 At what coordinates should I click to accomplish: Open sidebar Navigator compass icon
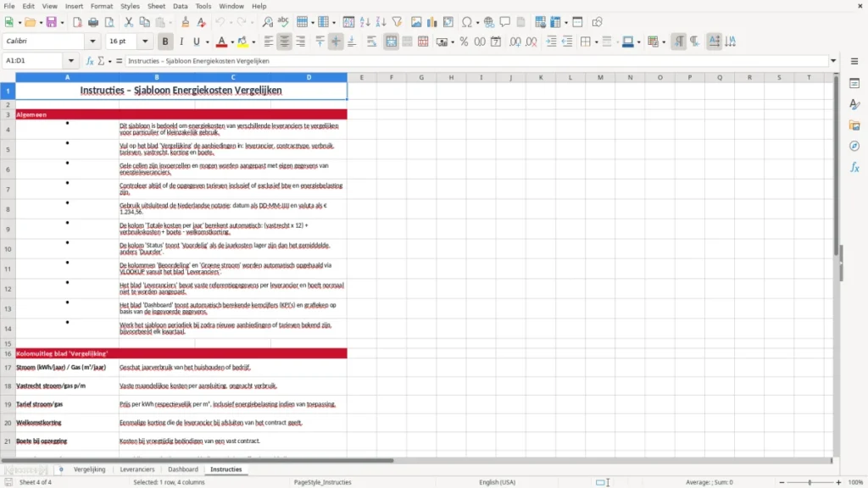coord(854,146)
